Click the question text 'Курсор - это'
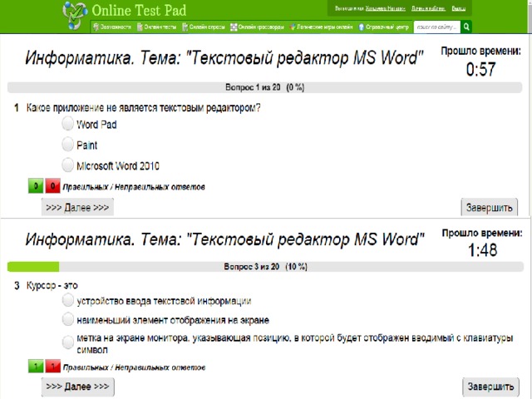The image size is (532, 399). pos(52,285)
